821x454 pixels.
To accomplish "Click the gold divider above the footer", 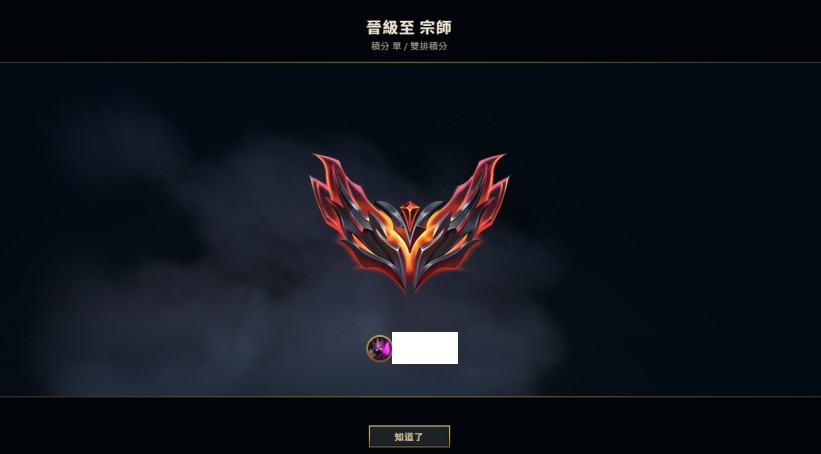I will tap(410, 397).
